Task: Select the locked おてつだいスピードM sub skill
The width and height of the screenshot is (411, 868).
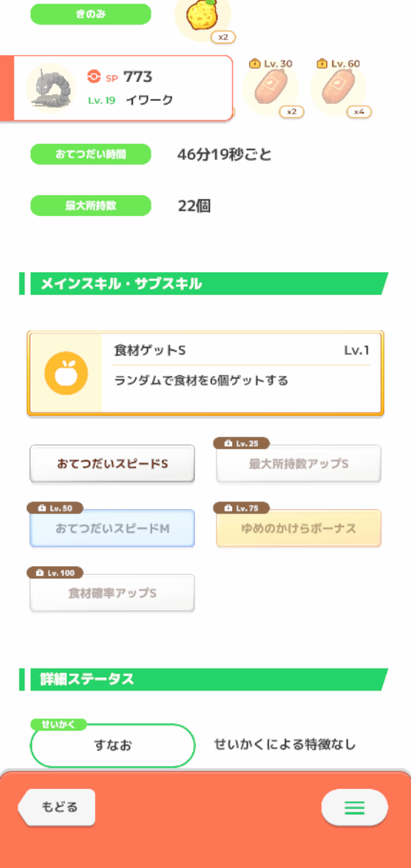Action: 112,529
